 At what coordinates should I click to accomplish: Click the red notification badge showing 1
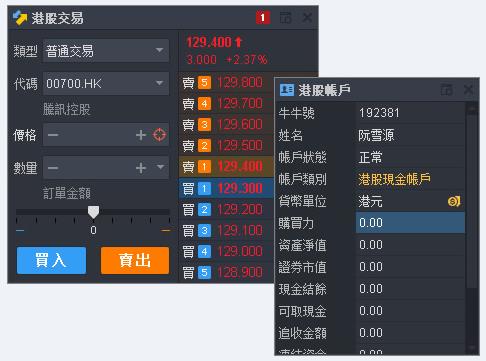click(x=263, y=18)
